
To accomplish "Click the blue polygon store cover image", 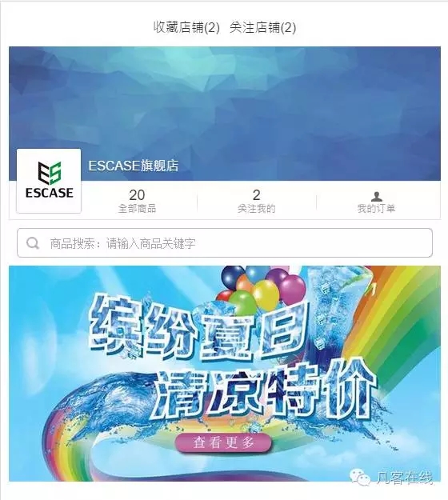I will (x=225, y=114).
